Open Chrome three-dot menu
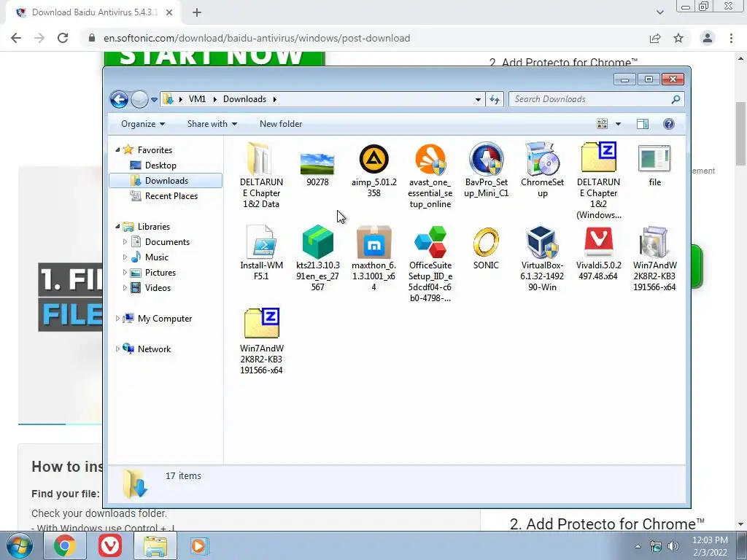Image resolution: width=747 pixels, height=560 pixels. coord(731,38)
